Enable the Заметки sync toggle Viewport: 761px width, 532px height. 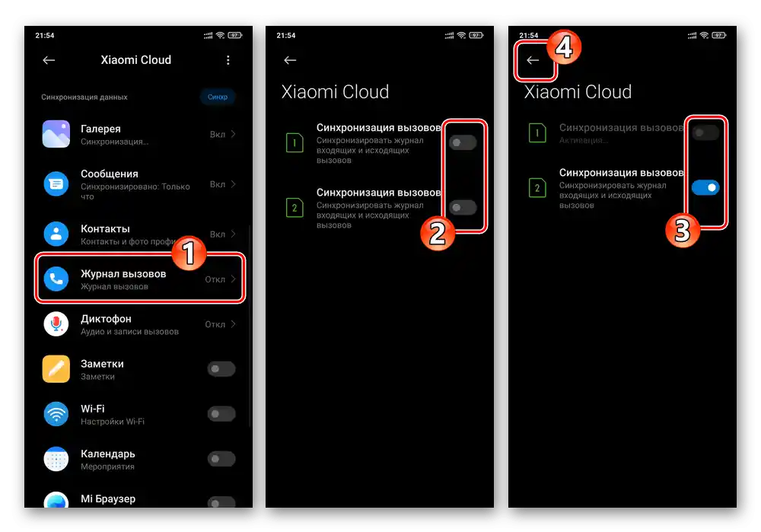(x=221, y=369)
